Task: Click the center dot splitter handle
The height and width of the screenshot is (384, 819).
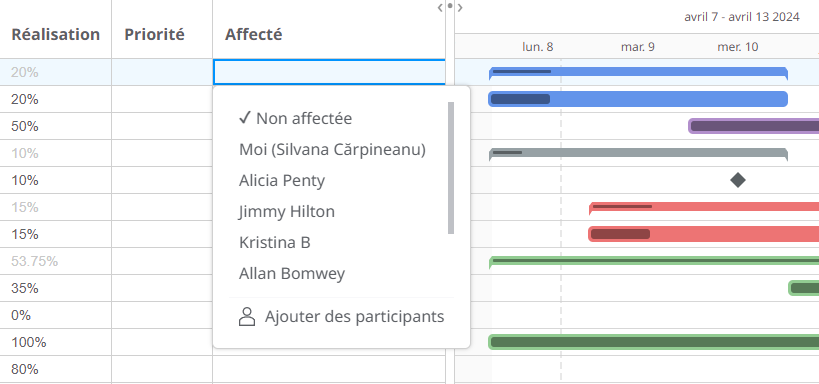Action: (x=450, y=7)
